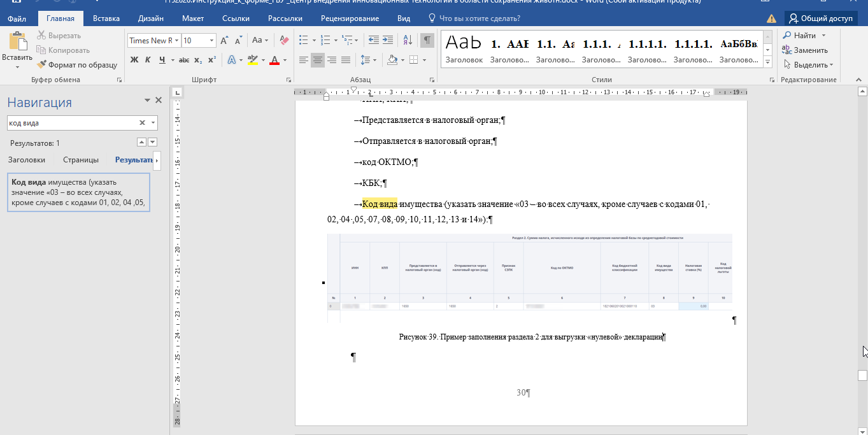Switch to the Вставка ribbon tab
The width and height of the screenshot is (868, 435).
click(106, 18)
